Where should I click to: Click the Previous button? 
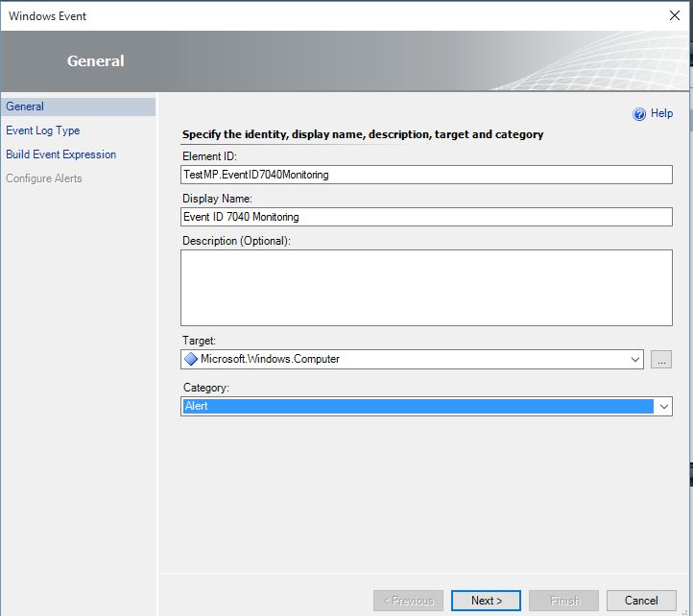coord(408,601)
